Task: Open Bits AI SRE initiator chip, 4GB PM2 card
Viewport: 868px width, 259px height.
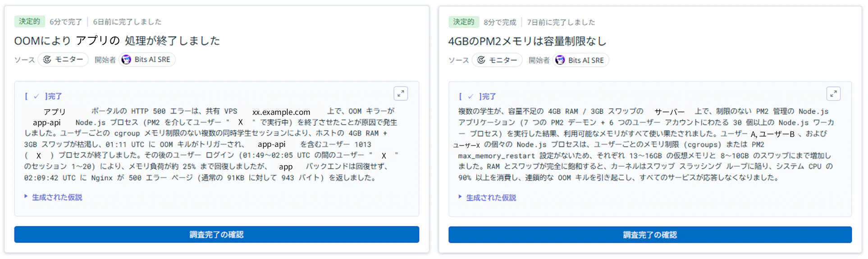Action: [581, 60]
